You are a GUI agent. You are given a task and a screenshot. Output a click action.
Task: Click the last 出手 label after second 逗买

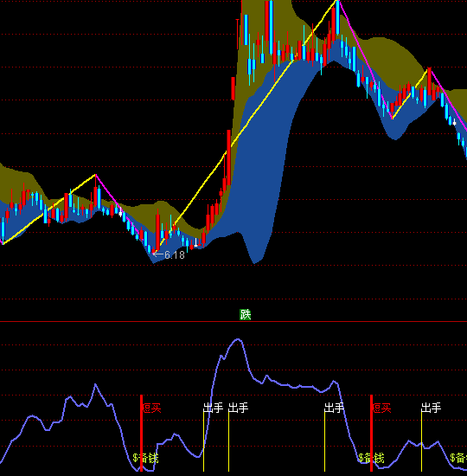[431, 408]
